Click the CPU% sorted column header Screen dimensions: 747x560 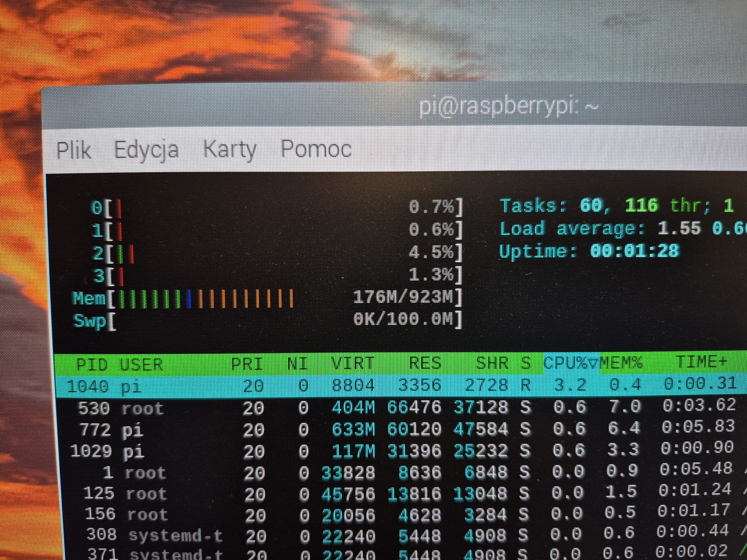(571, 362)
